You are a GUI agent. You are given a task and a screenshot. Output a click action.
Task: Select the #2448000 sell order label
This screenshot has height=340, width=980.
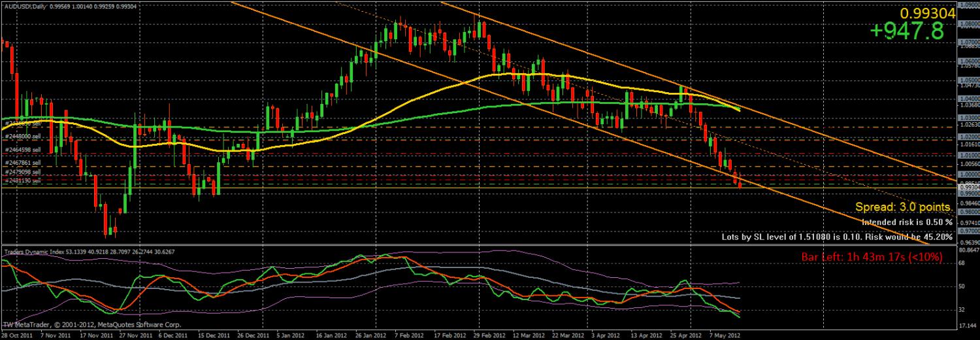click(23, 137)
